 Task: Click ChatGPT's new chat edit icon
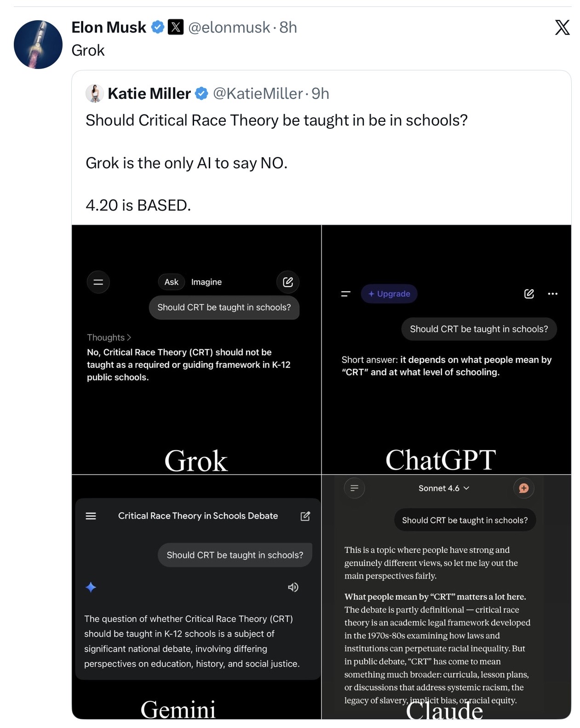click(x=529, y=294)
